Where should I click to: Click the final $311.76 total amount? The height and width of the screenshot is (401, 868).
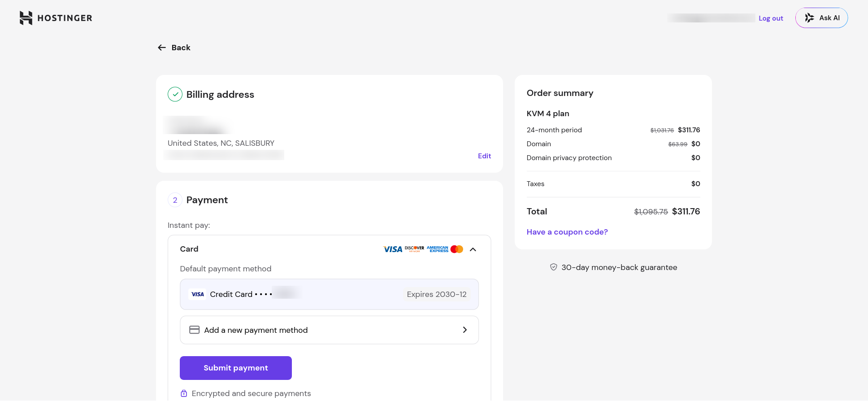[686, 211]
